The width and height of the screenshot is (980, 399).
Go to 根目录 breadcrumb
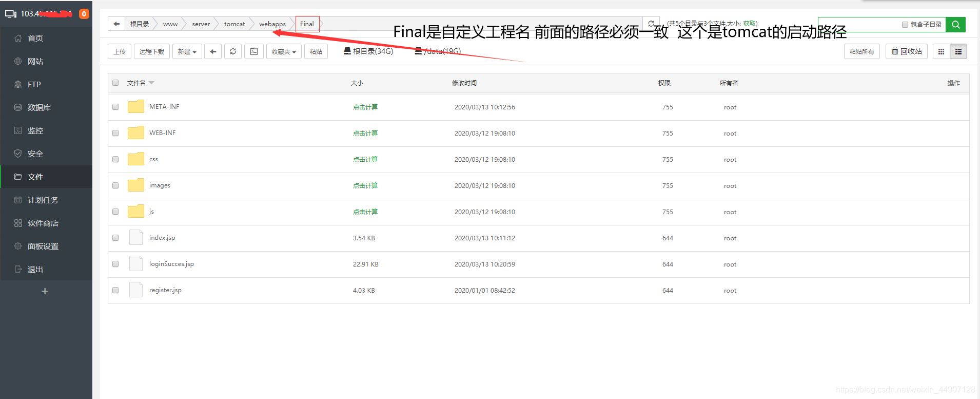[140, 24]
